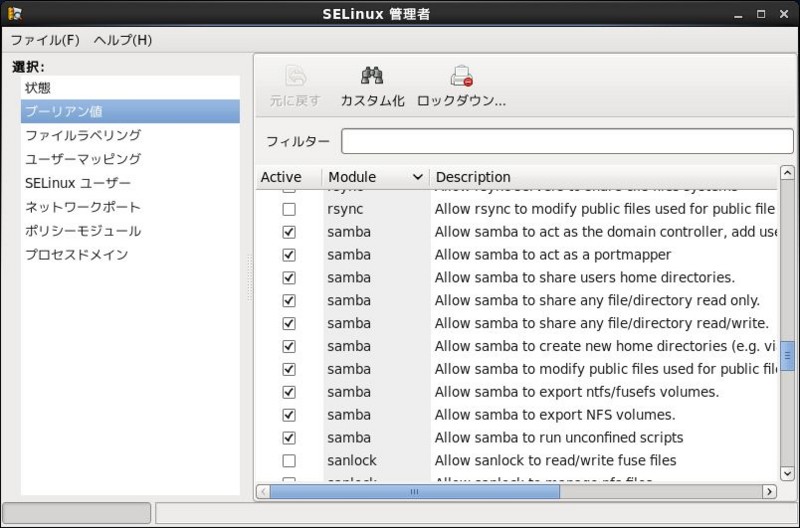The height and width of the screenshot is (528, 800).
Task: Focus the フィルター text field
Action: (x=567, y=141)
